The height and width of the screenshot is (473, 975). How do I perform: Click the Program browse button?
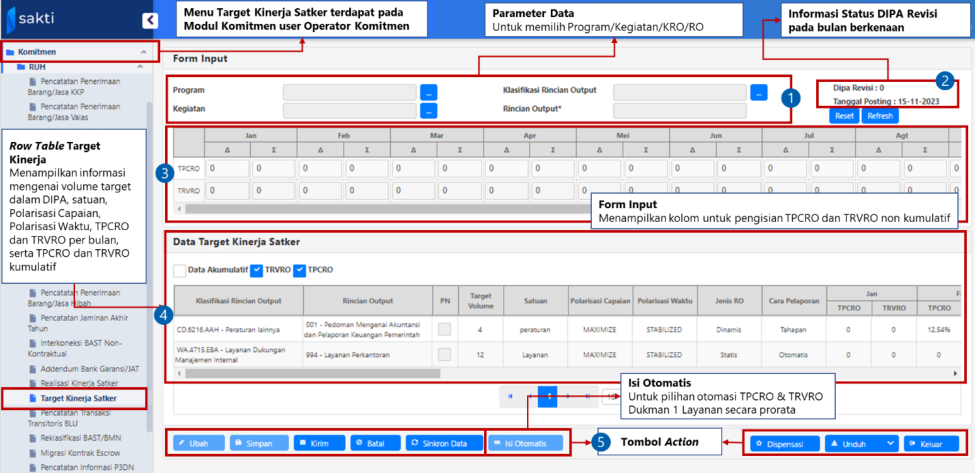429,91
